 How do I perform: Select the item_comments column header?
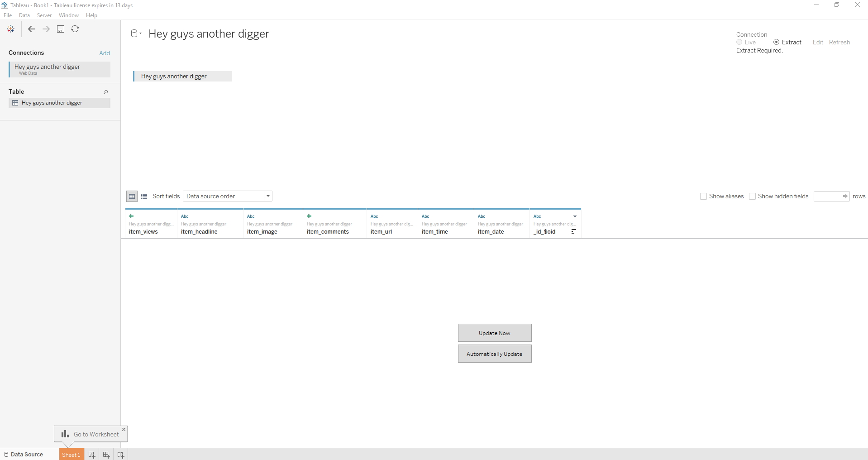tap(335, 223)
